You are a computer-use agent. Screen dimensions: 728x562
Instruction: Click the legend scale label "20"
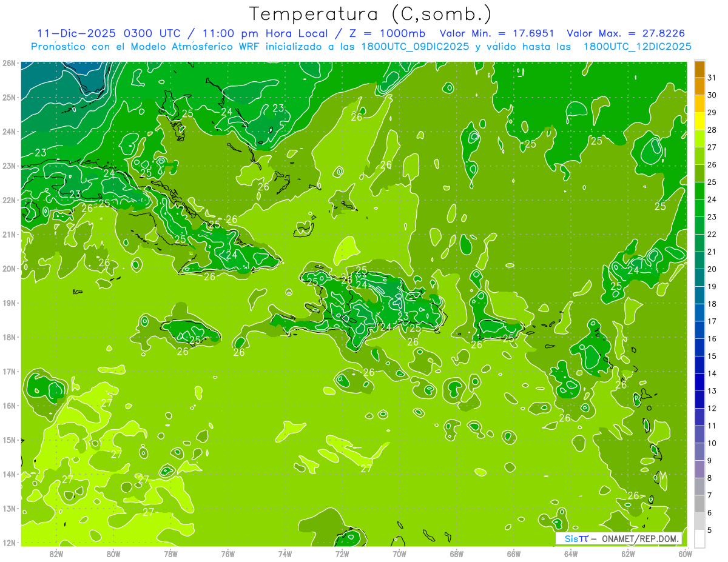[712, 269]
